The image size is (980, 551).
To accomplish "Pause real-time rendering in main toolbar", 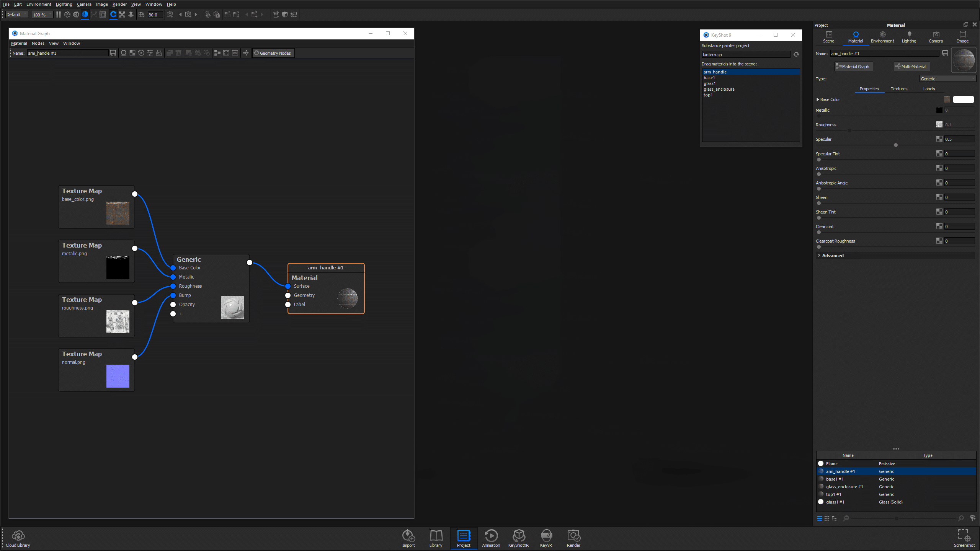I will tap(59, 15).
